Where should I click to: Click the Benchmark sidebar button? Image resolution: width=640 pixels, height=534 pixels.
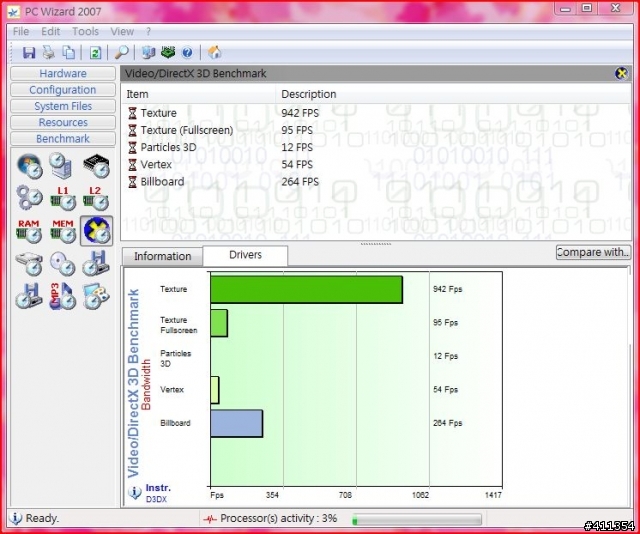[63, 139]
